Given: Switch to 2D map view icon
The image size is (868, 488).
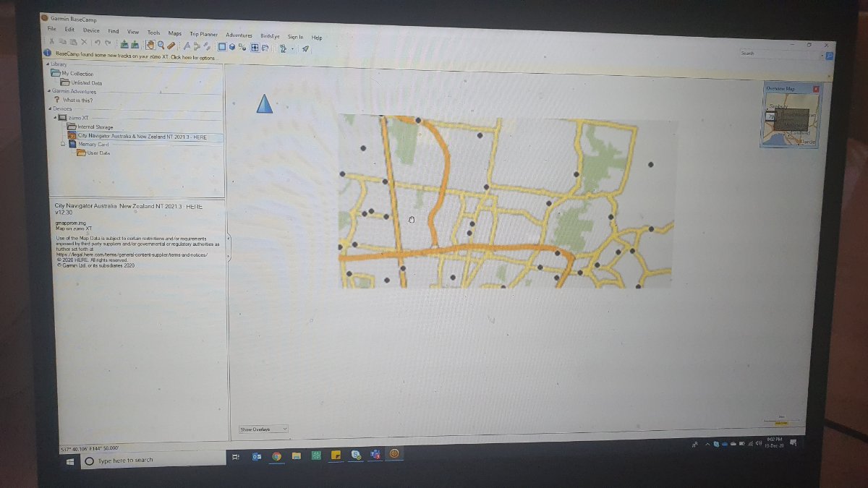Looking at the screenshot, I should click(222, 47).
